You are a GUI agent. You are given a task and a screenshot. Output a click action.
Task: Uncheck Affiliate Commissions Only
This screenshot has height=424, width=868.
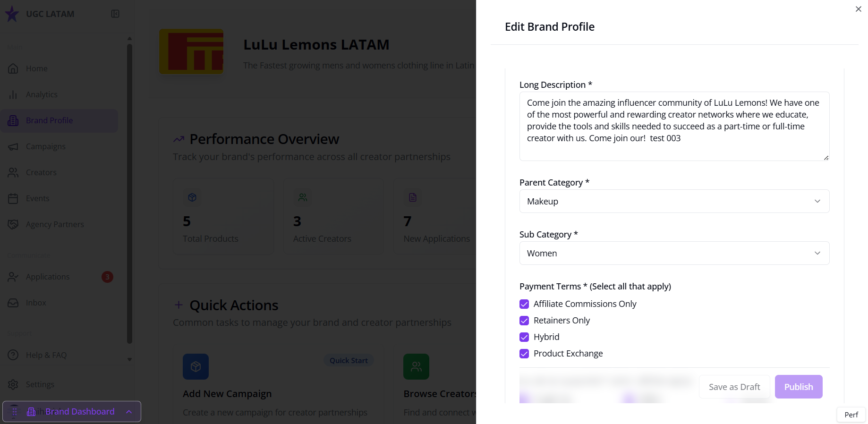tap(524, 304)
